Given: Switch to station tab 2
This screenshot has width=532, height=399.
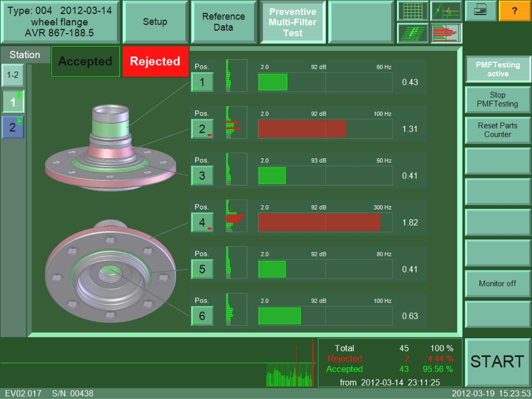Looking at the screenshot, I should [x=12, y=127].
